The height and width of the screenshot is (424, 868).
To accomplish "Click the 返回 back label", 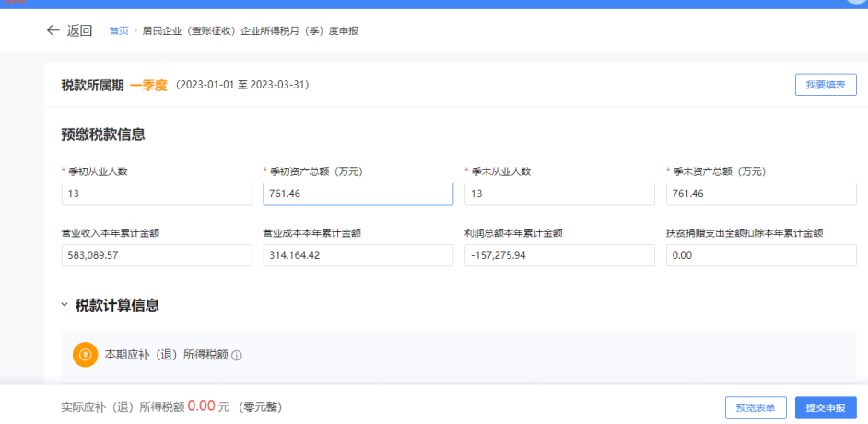I will point(79,30).
